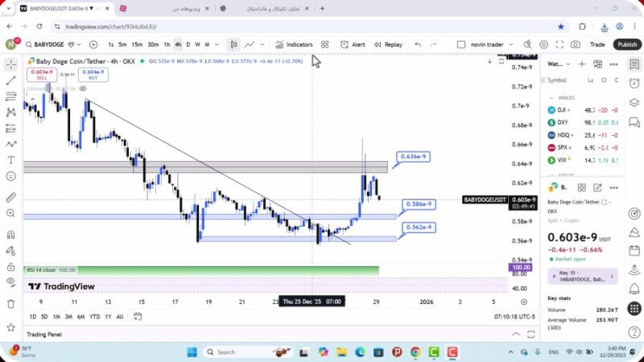This screenshot has width=644, height=362.
Task: Activate the magnet mode tool
Action: [10, 235]
